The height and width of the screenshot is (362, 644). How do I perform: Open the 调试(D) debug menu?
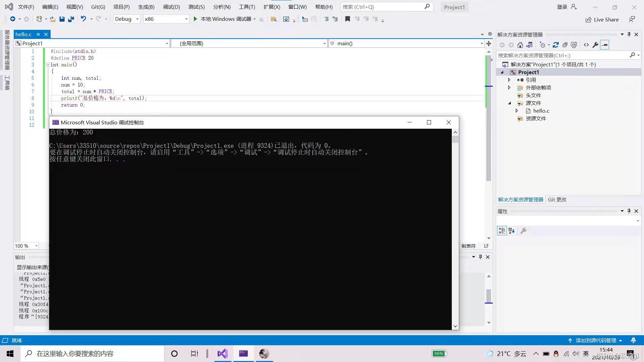(x=171, y=7)
